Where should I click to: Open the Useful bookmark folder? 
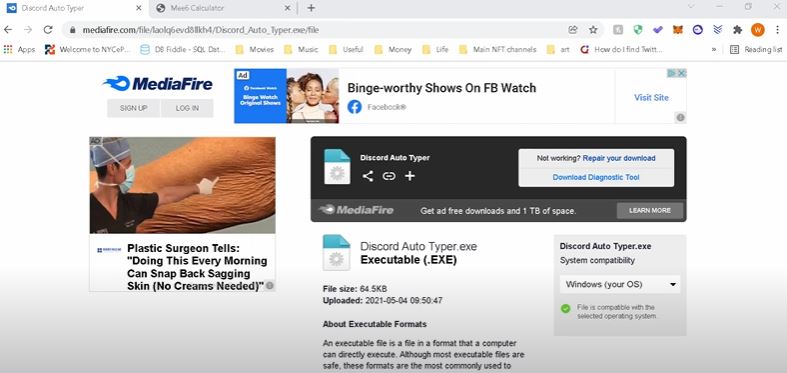(x=346, y=49)
